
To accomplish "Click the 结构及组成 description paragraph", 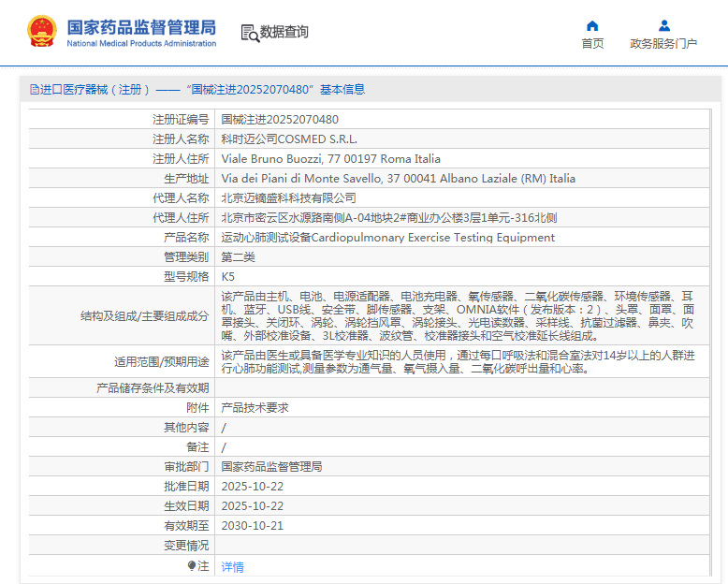I will 458,315.
